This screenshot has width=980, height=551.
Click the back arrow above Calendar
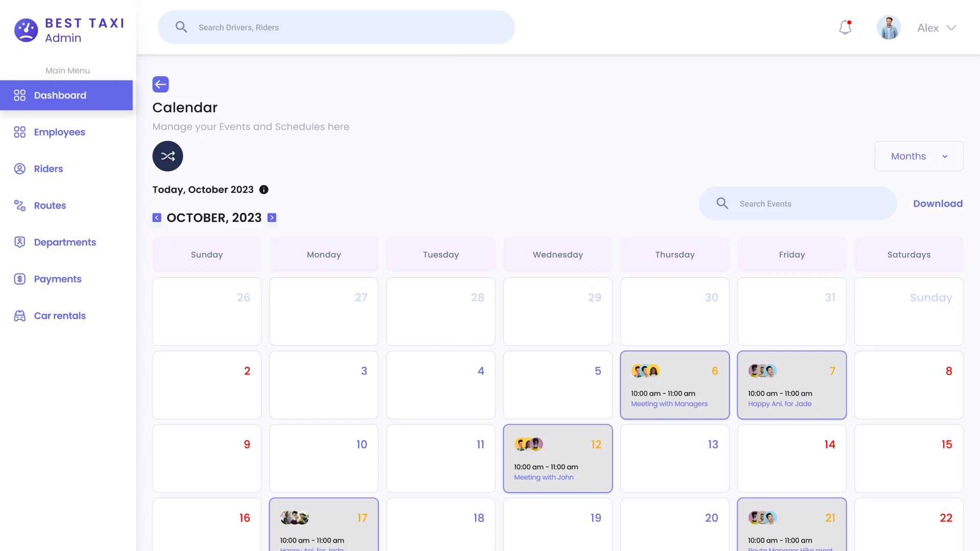160,84
